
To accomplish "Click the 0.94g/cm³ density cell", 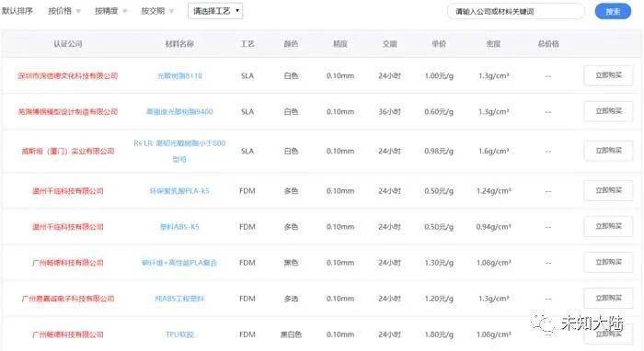I will pos(493,227).
